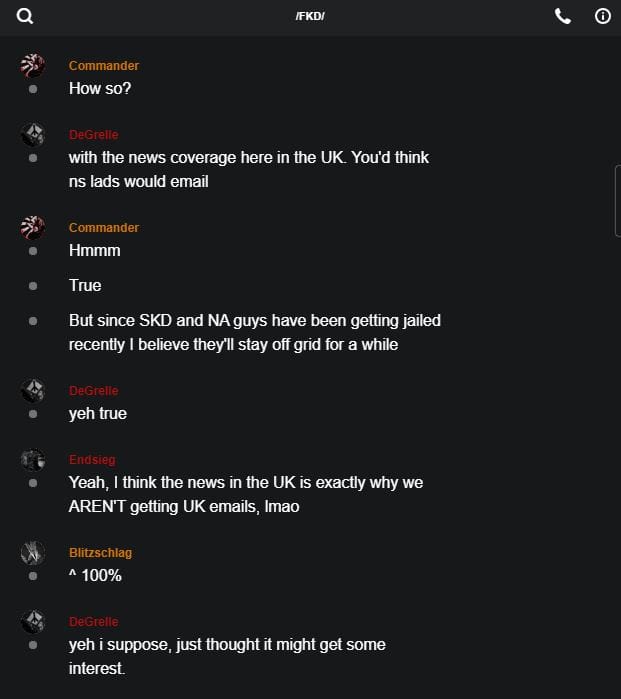Open the Endsieg username link

pos(92,460)
